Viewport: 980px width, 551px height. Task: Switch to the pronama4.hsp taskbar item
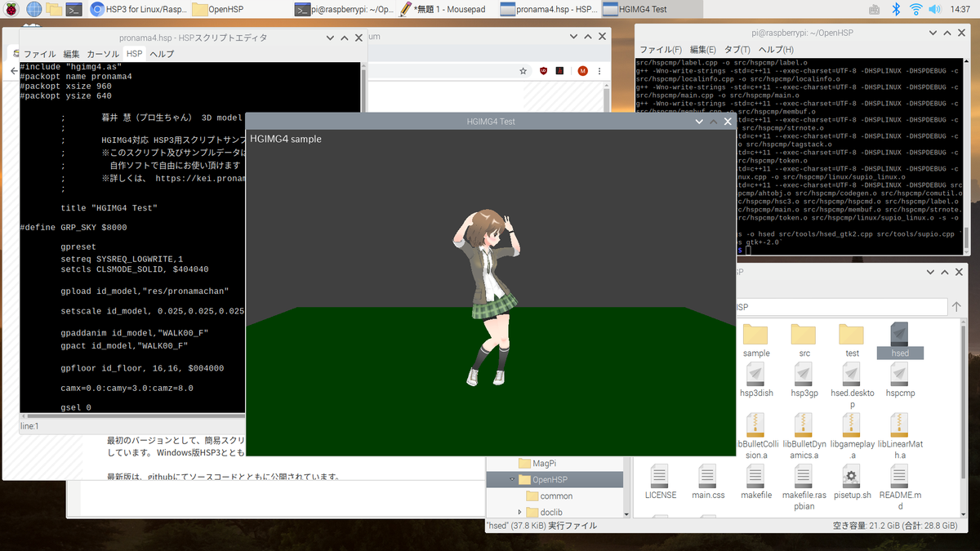click(x=548, y=10)
